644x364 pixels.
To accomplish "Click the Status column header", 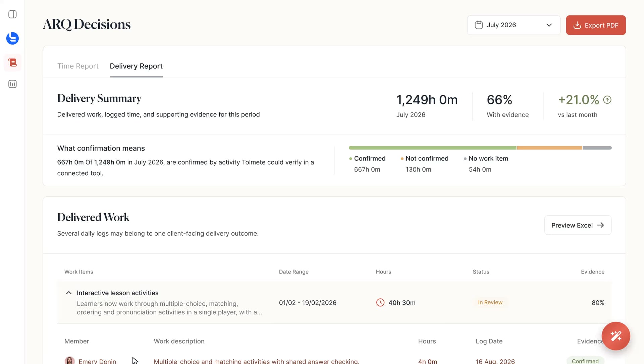I will [x=481, y=272].
